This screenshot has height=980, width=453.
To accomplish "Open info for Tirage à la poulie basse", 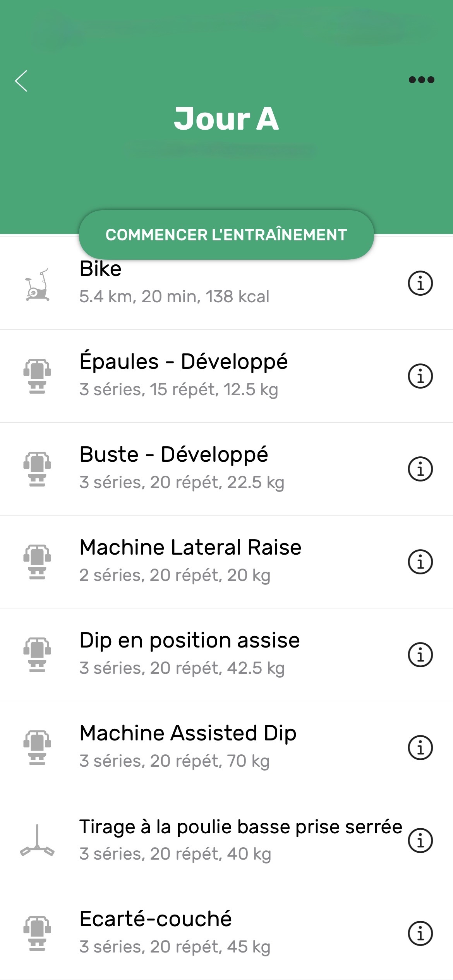I will tap(420, 840).
